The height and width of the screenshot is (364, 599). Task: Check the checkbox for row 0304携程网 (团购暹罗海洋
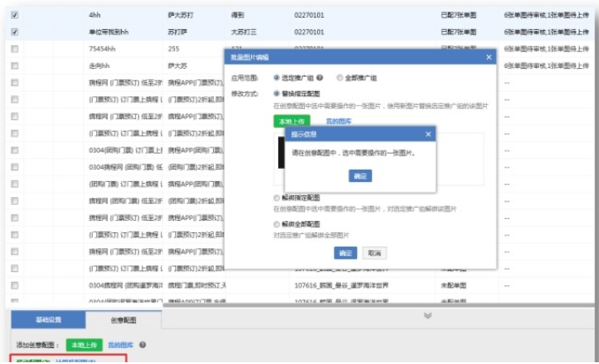[14, 285]
